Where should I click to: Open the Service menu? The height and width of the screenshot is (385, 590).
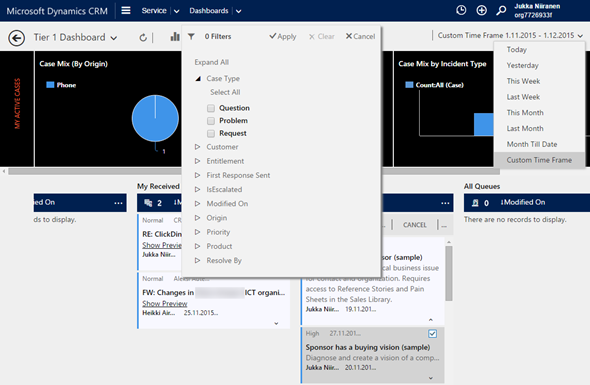coord(154,11)
